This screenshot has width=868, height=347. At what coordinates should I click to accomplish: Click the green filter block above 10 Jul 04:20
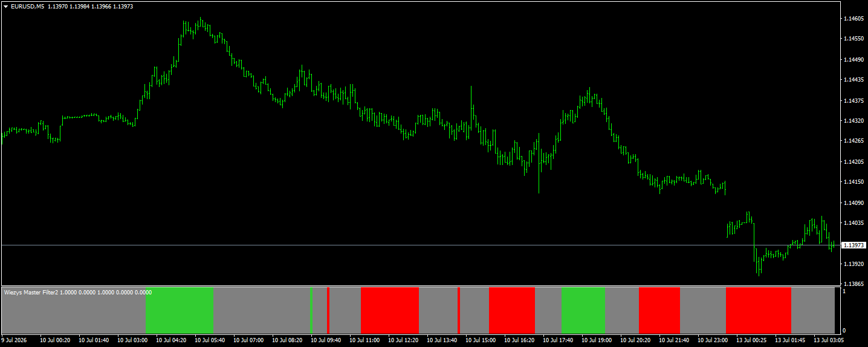tap(180, 310)
